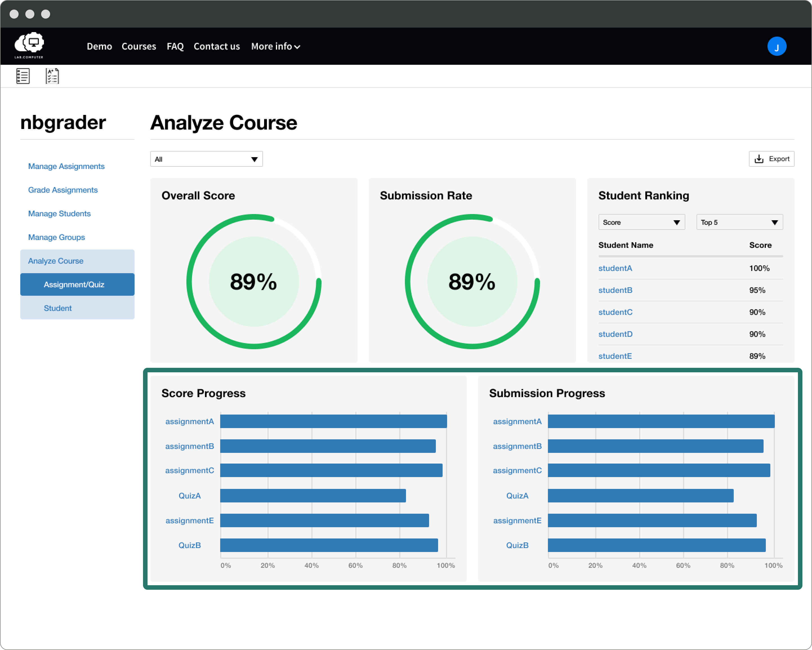Click assignmentC label in Score Progress
This screenshot has height=650, width=812.
click(189, 470)
